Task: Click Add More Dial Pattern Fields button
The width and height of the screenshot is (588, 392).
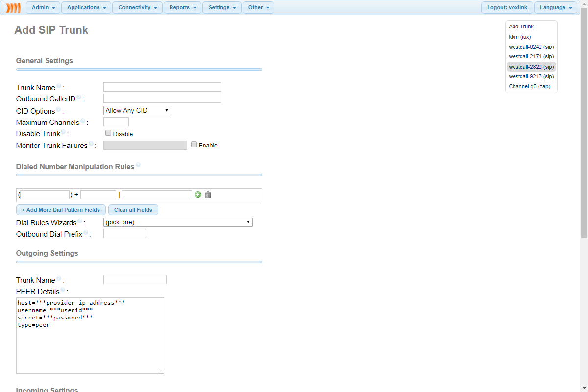Action: click(x=61, y=210)
